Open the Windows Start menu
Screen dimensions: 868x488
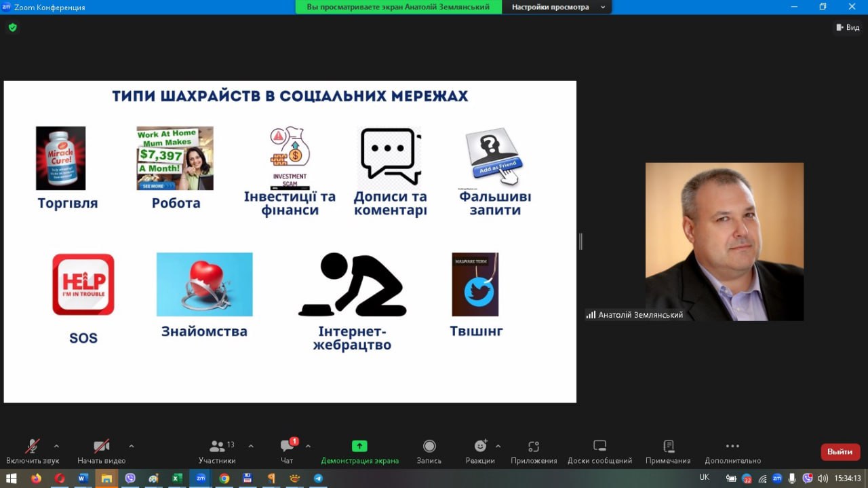(13, 478)
